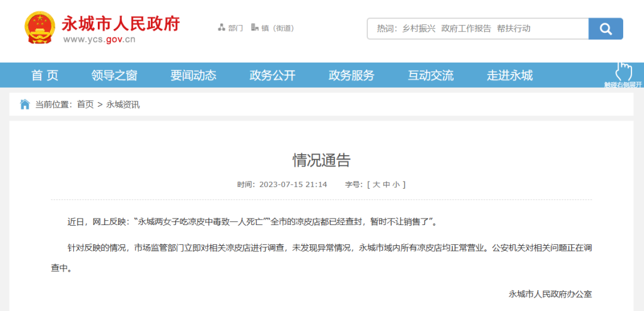The width and height of the screenshot is (644, 311).
Task: Click the paragraph beginning 近日,网上反映
Action: point(252,222)
